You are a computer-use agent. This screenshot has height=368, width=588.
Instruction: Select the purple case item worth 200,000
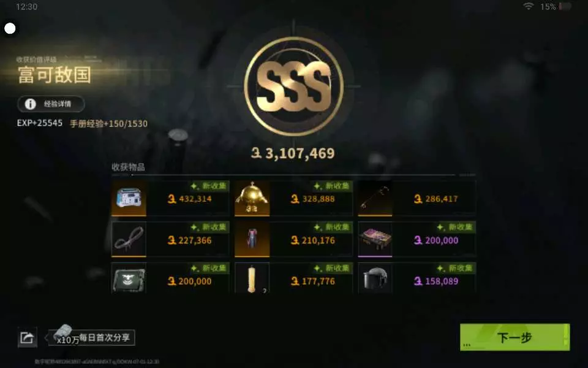tap(417, 239)
